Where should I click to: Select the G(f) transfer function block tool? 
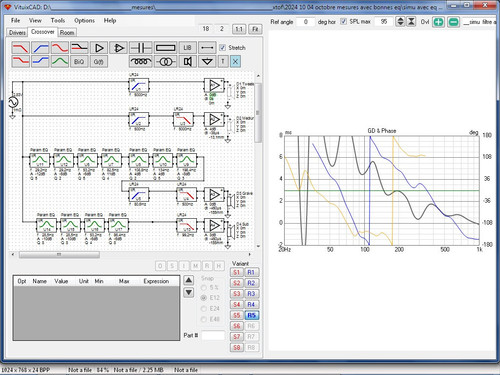coord(99,62)
